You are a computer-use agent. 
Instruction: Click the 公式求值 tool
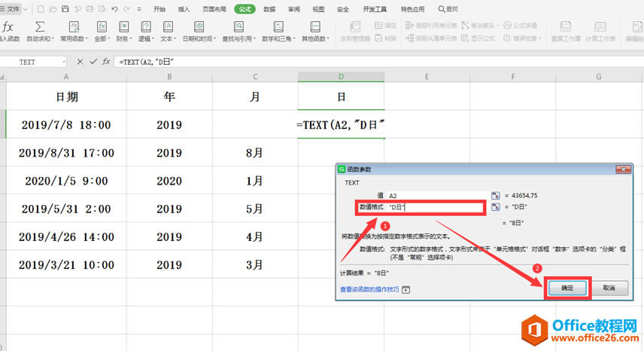pos(520,26)
